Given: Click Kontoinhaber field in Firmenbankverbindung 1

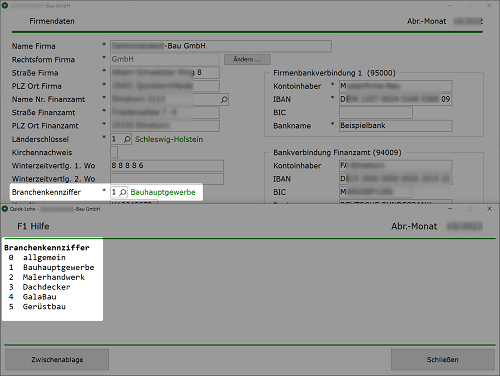Looking at the screenshot, I should (395, 86).
